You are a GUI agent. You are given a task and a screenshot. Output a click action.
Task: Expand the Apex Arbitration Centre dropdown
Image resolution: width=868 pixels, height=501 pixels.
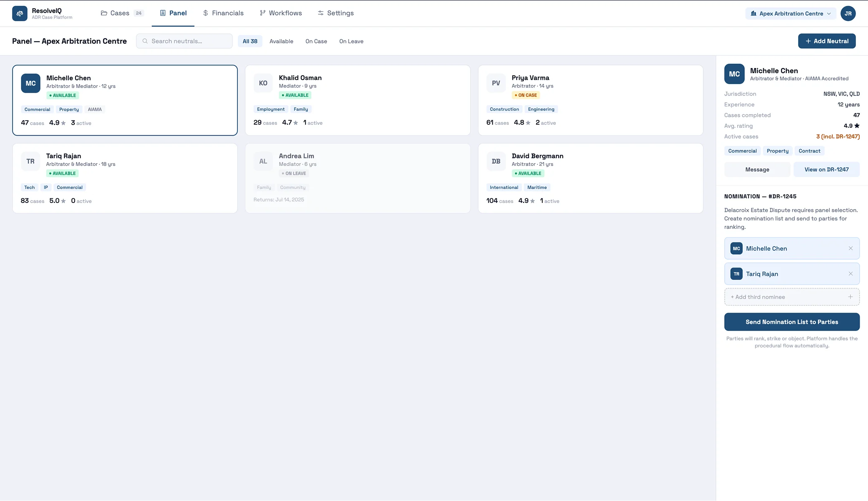pyautogui.click(x=791, y=13)
